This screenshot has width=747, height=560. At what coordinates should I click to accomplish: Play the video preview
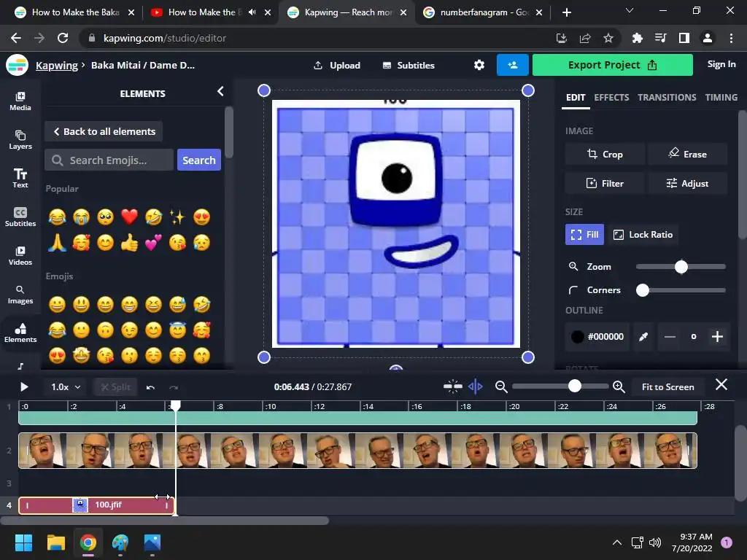click(24, 387)
